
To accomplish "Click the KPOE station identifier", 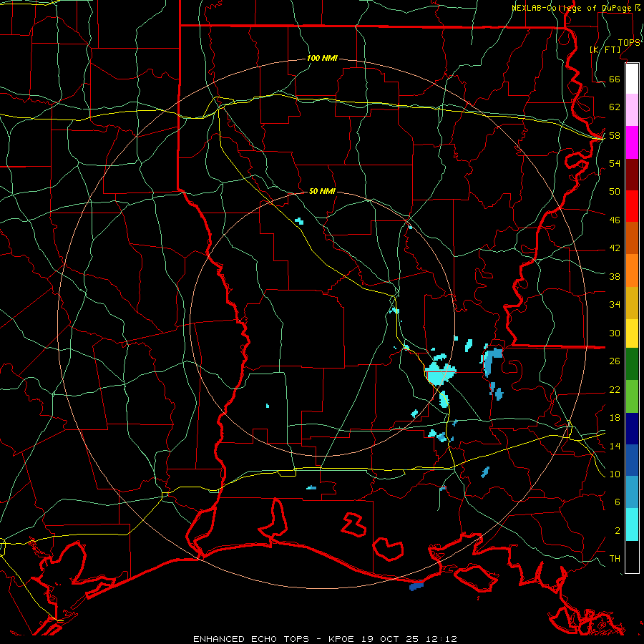I will tap(343, 639).
